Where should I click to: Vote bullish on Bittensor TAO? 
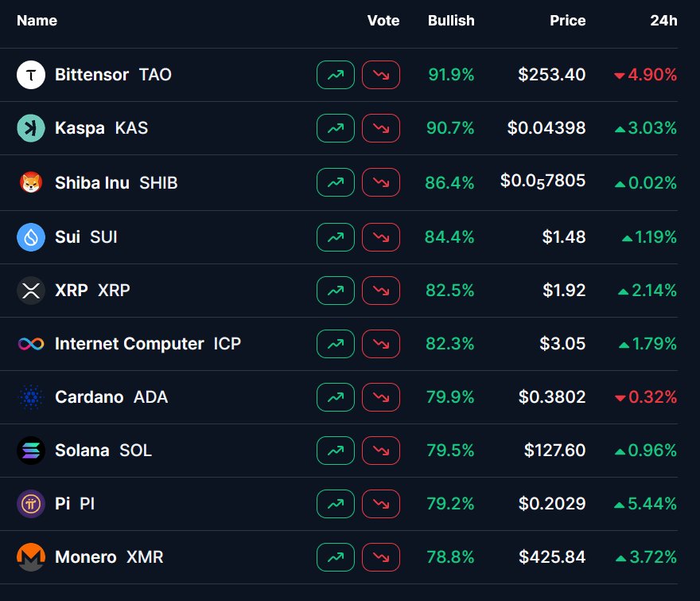point(336,75)
